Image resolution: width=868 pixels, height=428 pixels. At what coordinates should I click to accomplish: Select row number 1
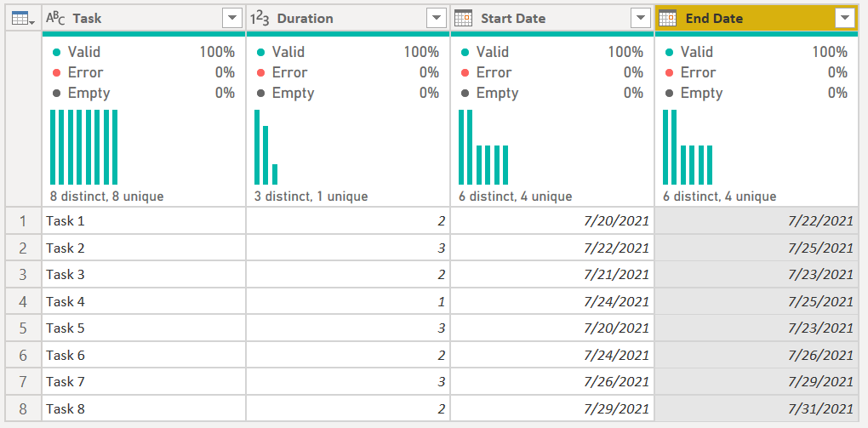point(23,221)
